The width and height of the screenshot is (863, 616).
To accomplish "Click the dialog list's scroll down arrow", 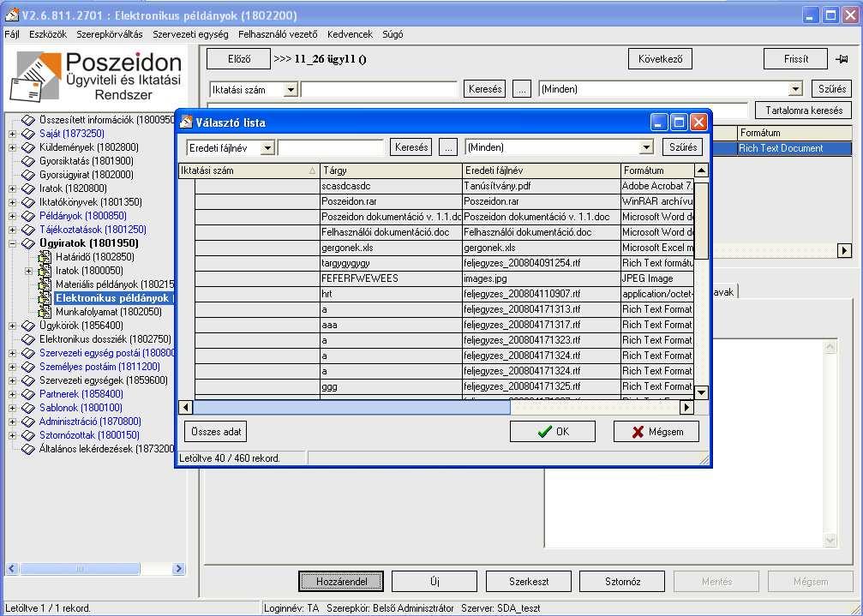I will [701, 392].
